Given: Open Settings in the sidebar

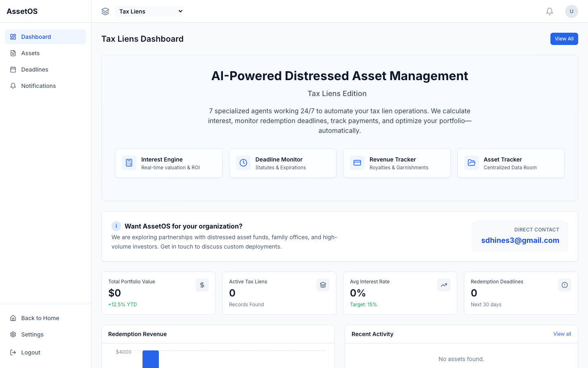Looking at the screenshot, I should (x=45, y=334).
